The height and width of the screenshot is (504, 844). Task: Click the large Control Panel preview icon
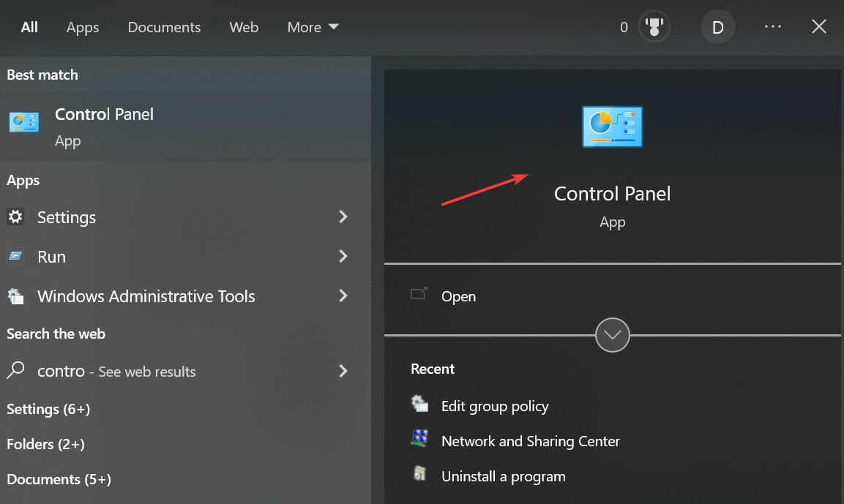(612, 127)
